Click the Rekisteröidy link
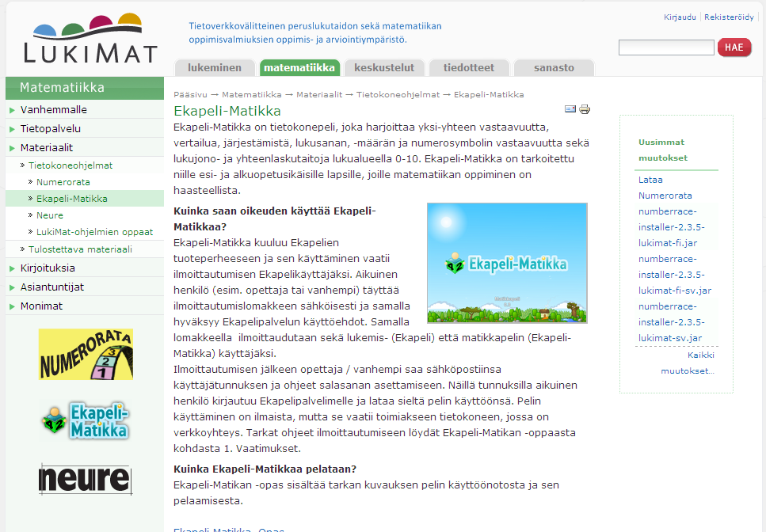 coord(729,17)
